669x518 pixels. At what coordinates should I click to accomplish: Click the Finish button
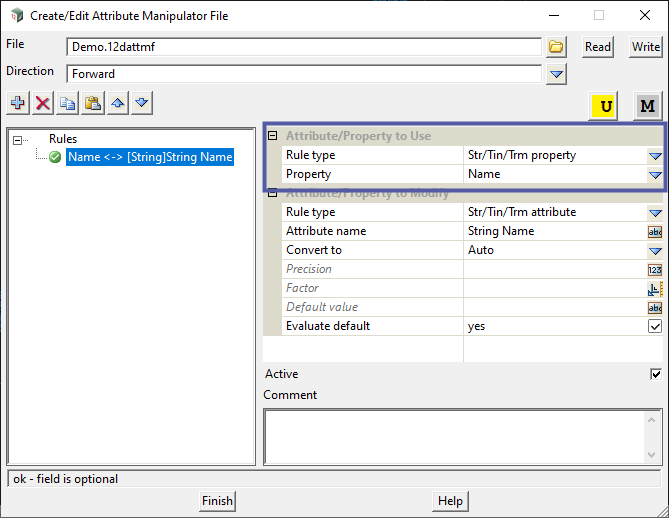tap(217, 501)
